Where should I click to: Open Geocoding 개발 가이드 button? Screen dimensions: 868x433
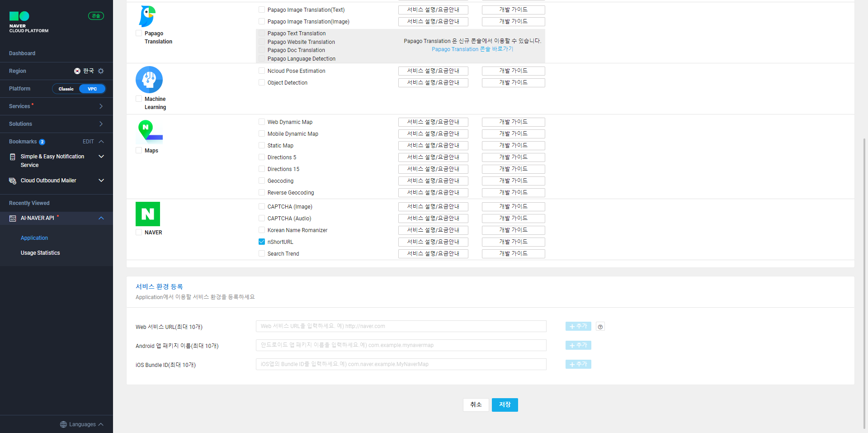pyautogui.click(x=514, y=181)
